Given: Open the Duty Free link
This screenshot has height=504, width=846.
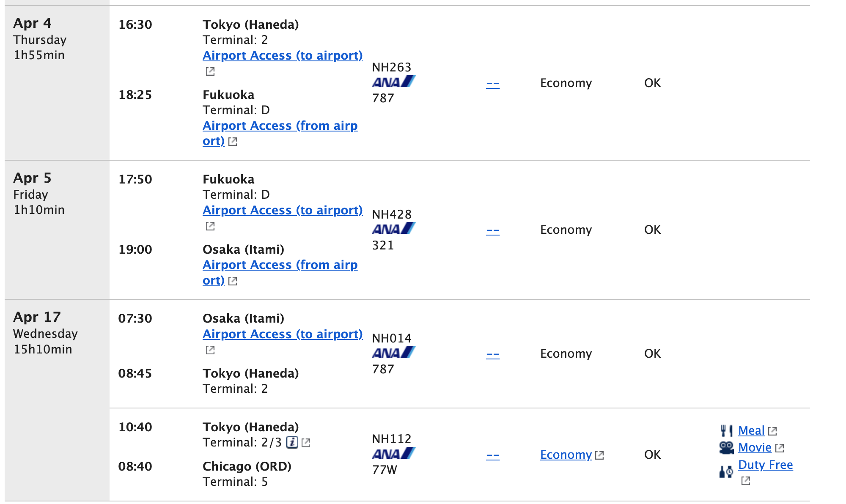Looking at the screenshot, I should point(766,465).
